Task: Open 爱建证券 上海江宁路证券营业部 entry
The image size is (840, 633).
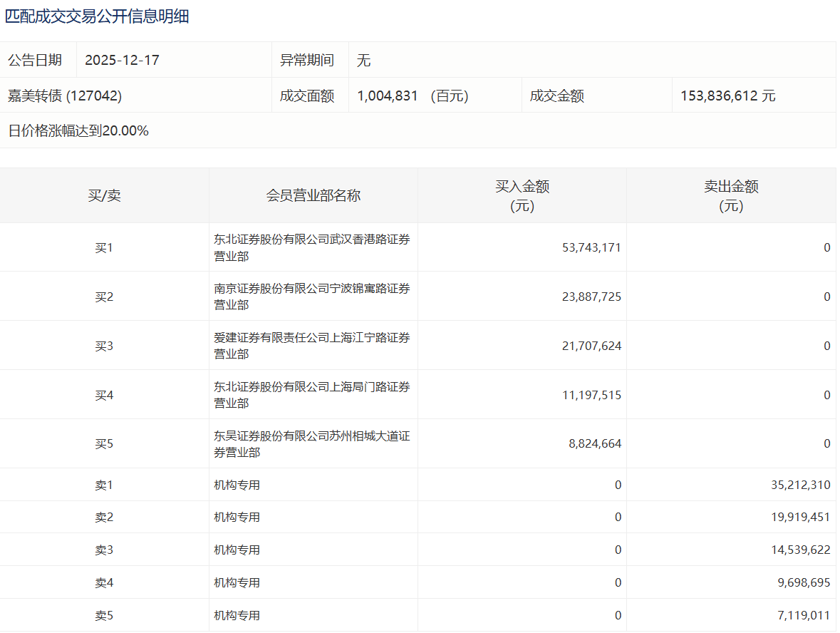Action: (312, 346)
